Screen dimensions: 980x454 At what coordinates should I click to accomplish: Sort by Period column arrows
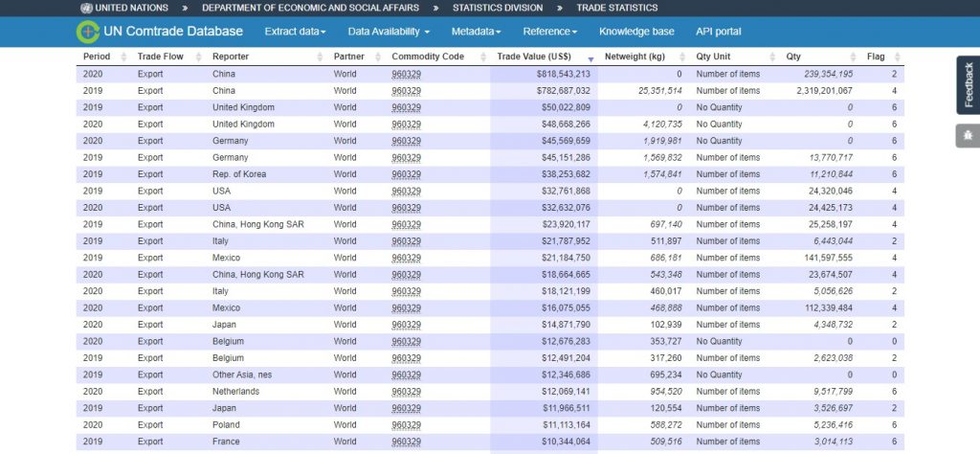coord(123,57)
